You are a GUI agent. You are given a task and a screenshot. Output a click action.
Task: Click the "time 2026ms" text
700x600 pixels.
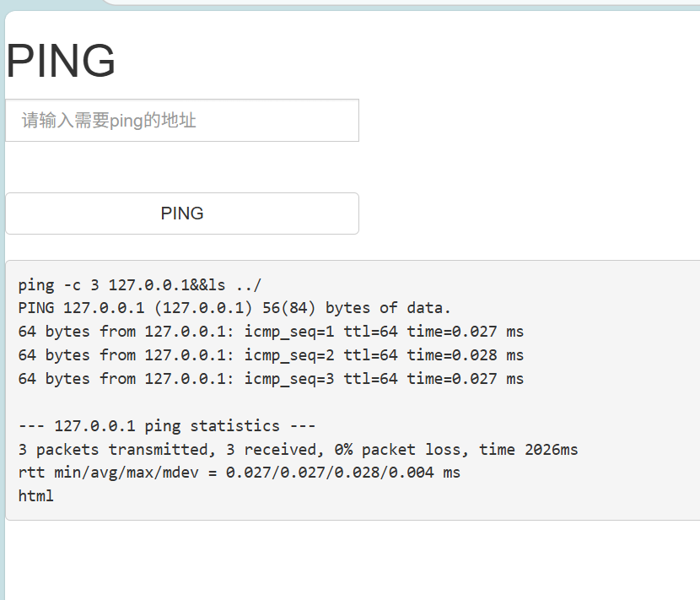529,450
